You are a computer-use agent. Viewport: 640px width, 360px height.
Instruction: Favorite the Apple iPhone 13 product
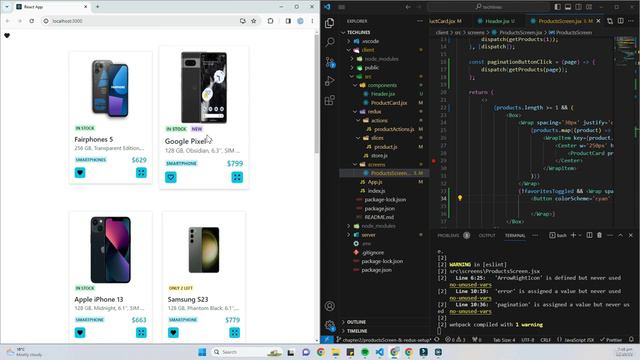80,333
